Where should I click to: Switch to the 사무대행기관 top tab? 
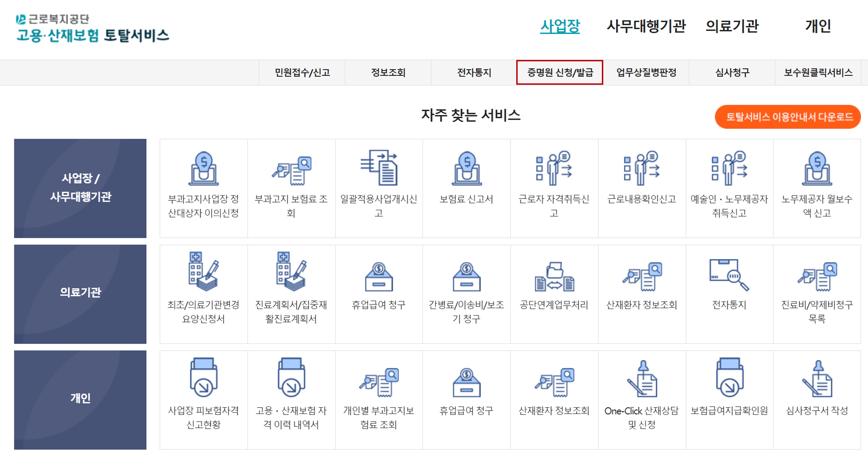pos(646,26)
